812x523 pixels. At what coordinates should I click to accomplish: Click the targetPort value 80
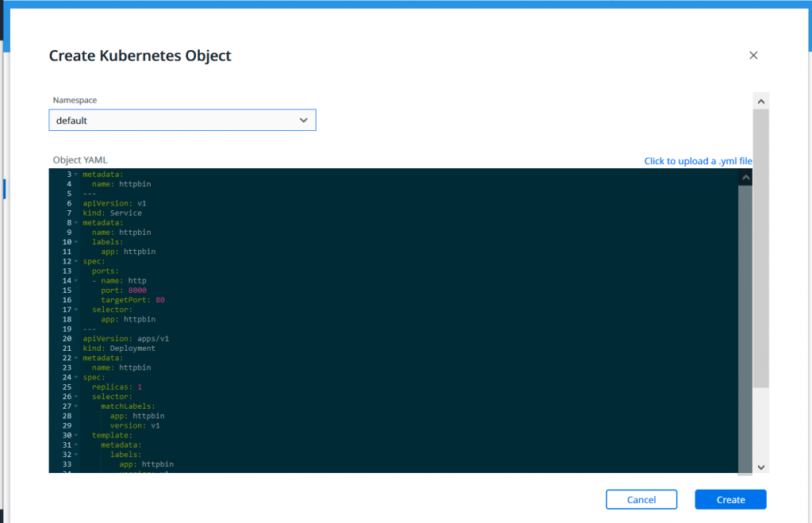[x=160, y=300]
